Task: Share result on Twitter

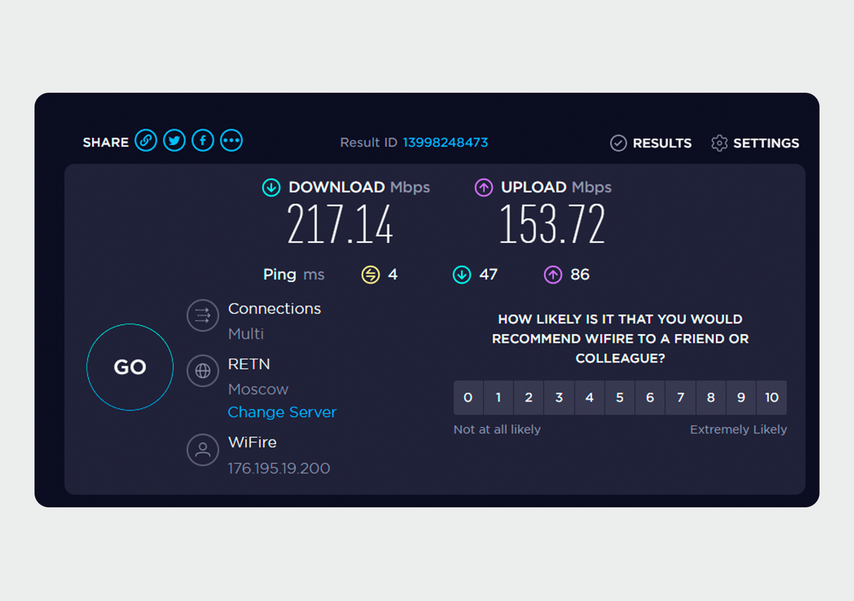Action: tap(174, 141)
